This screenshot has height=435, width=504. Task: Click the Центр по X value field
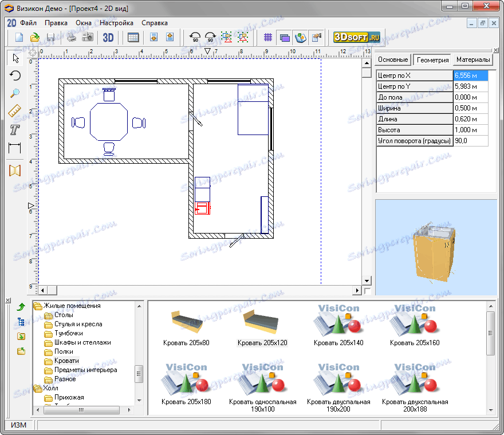(470, 76)
